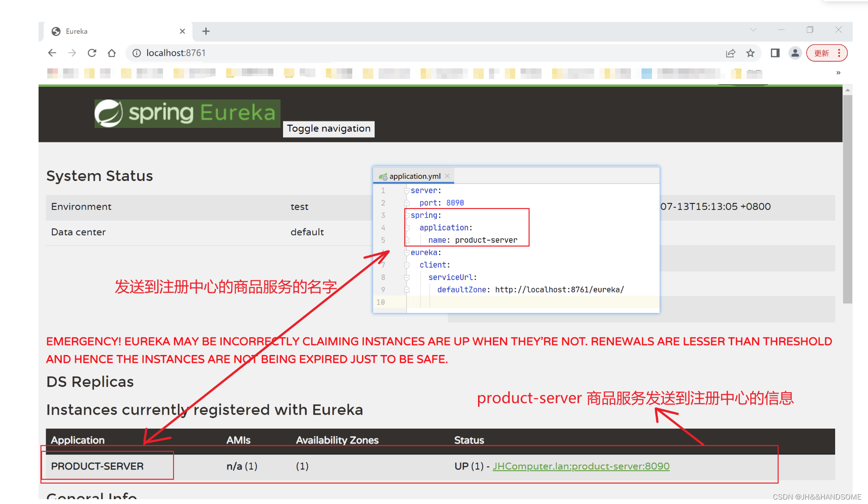Image resolution: width=868 pixels, height=504 pixels.
Task: Click the defaultZone URL line in editor
Action: coord(530,290)
